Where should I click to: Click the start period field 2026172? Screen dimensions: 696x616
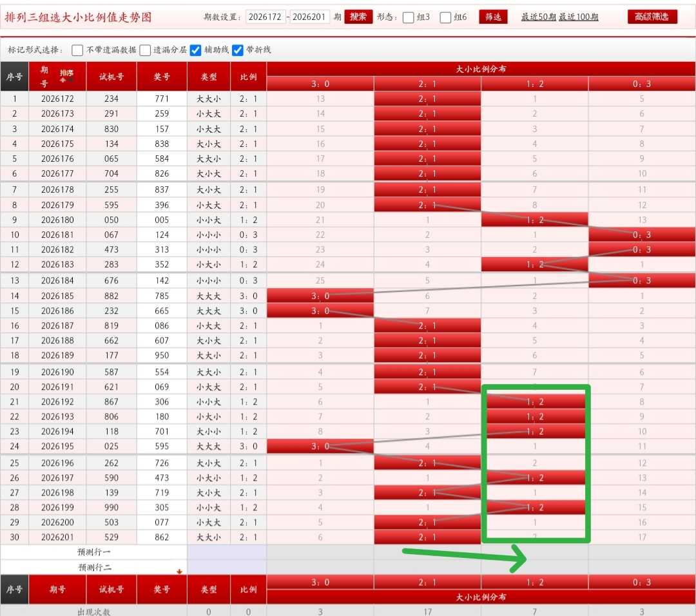pyautogui.click(x=265, y=17)
